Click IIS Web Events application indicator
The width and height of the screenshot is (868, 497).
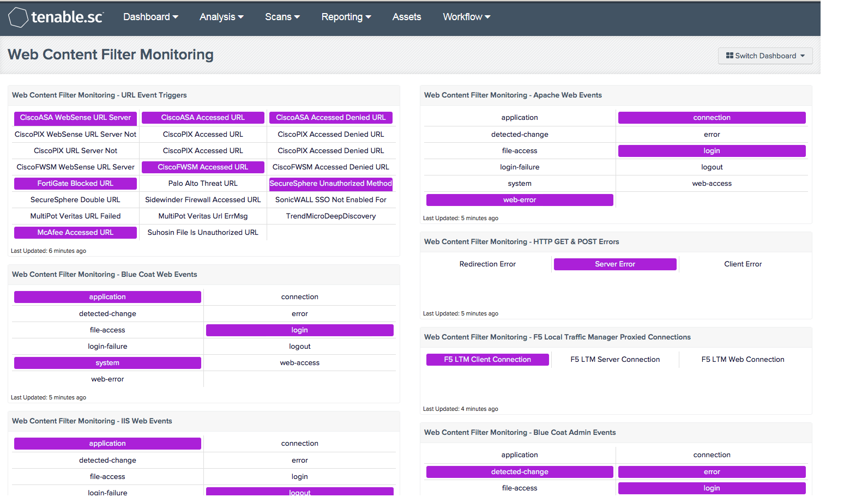pyautogui.click(x=107, y=444)
